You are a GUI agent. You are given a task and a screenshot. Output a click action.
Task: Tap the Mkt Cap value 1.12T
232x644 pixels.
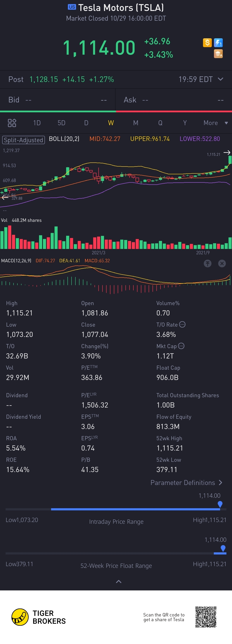click(165, 356)
